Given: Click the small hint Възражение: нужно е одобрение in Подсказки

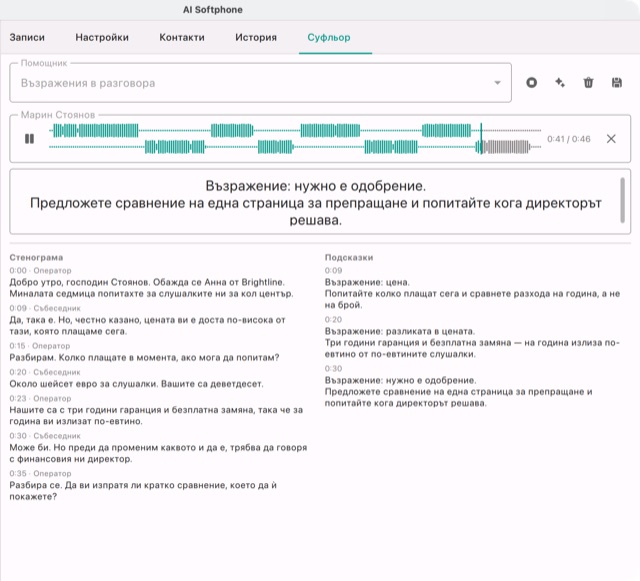Looking at the screenshot, I should point(400,381).
